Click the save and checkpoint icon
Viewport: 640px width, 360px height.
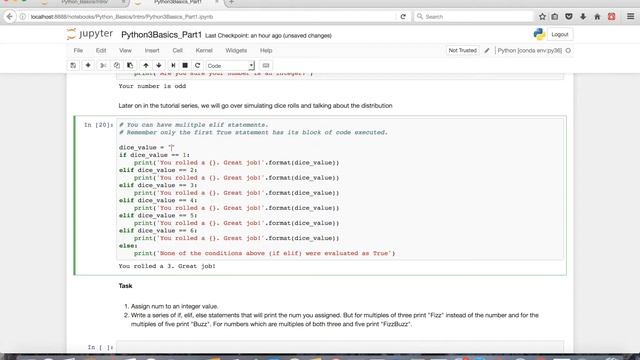73,65
